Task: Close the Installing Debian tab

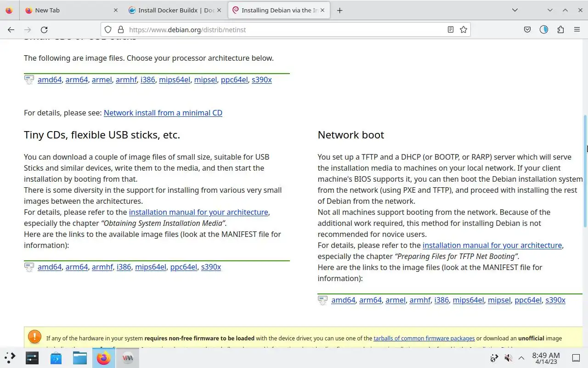Action: (322, 10)
